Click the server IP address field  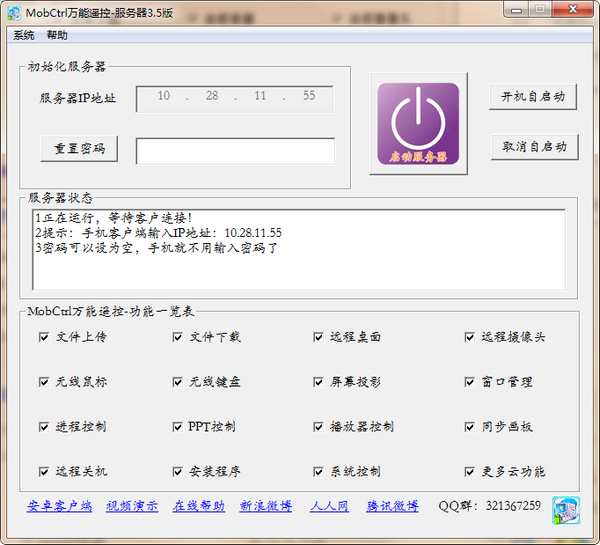click(235, 99)
